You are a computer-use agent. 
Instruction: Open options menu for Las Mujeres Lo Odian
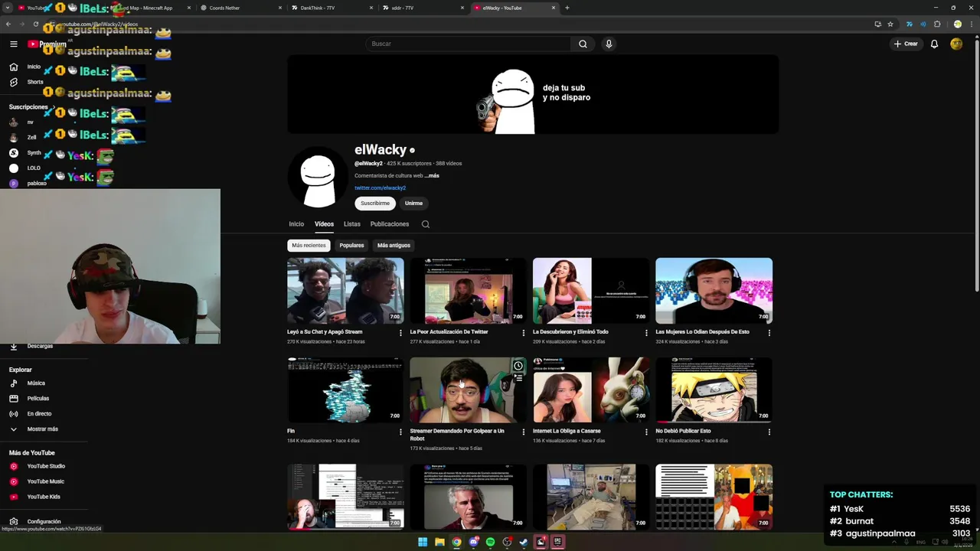click(769, 333)
